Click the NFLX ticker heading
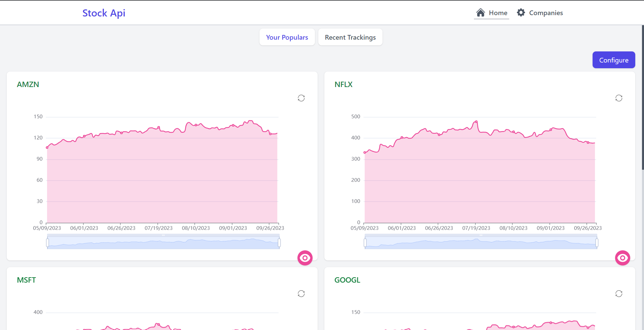This screenshot has width=644, height=330. (x=344, y=84)
